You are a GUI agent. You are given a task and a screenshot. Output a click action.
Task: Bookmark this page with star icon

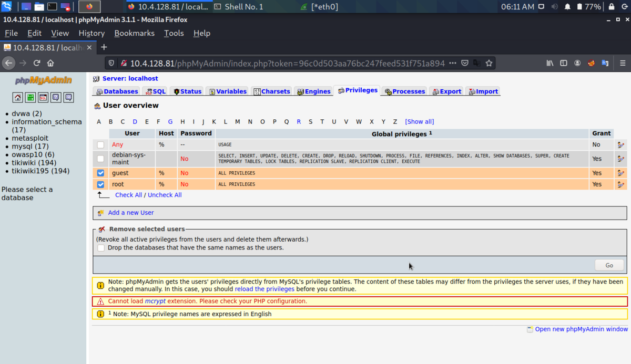click(489, 63)
